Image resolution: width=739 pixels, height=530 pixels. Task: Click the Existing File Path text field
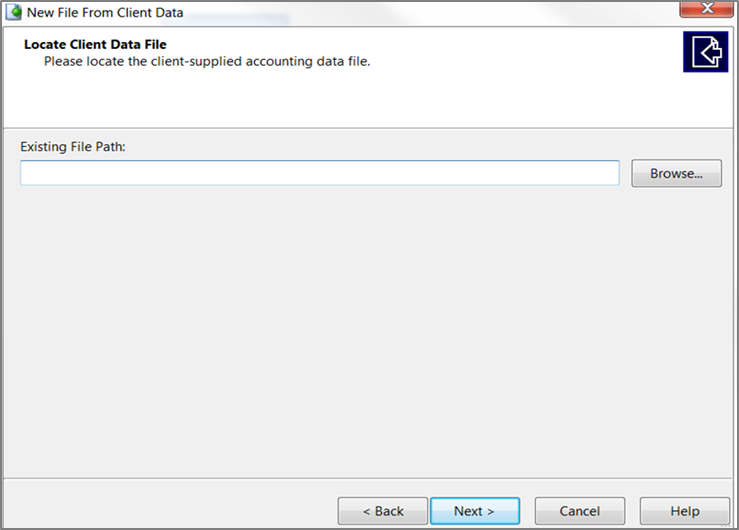coord(320,173)
